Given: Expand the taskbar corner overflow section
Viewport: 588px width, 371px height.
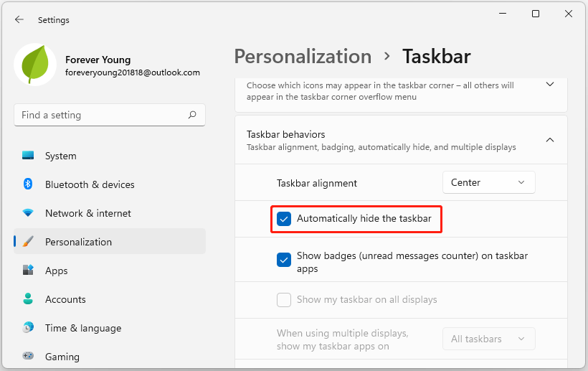Looking at the screenshot, I should pyautogui.click(x=550, y=84).
